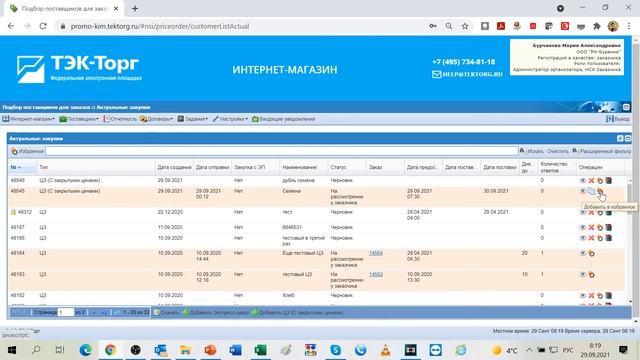Click Добавить ЦЗ (С закрытыми ценами)
Image resolution: width=640 pixels, height=360 pixels.
tap(297, 313)
